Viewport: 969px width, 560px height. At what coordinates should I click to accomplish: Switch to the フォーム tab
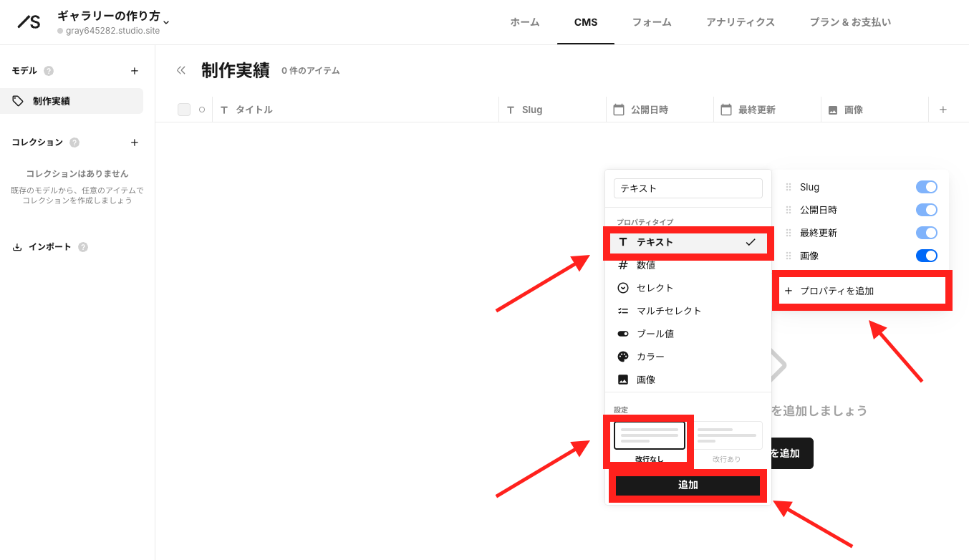click(651, 22)
